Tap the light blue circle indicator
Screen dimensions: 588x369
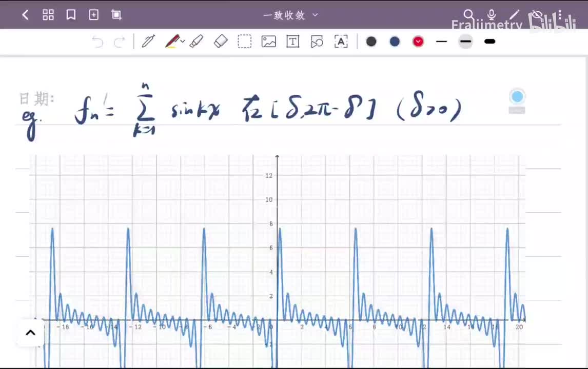pyautogui.click(x=517, y=97)
